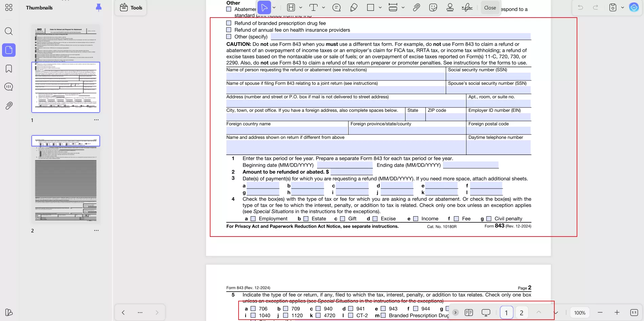Click the 100% zoom level box
This screenshot has width=644, height=321.
point(579,313)
